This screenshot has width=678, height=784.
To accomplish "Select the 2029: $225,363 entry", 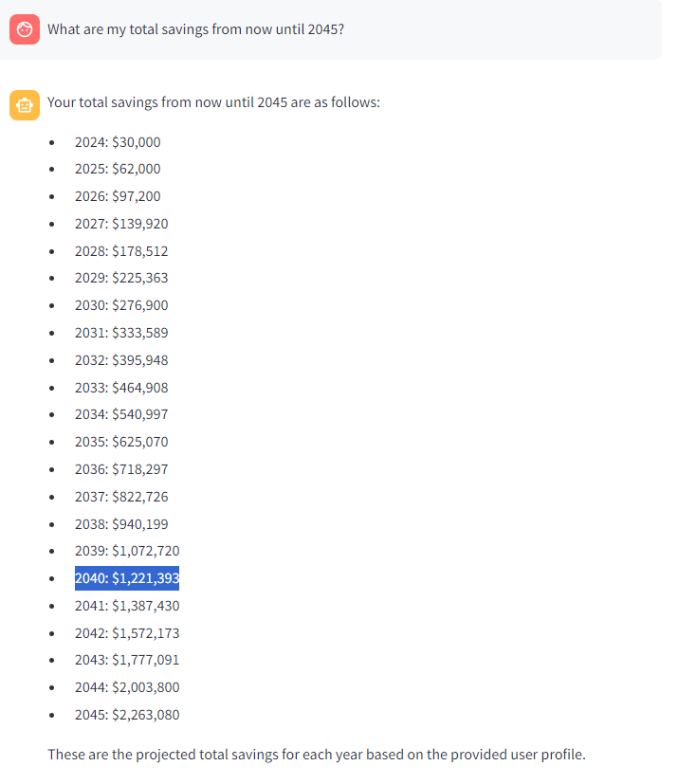I will coord(121,278).
